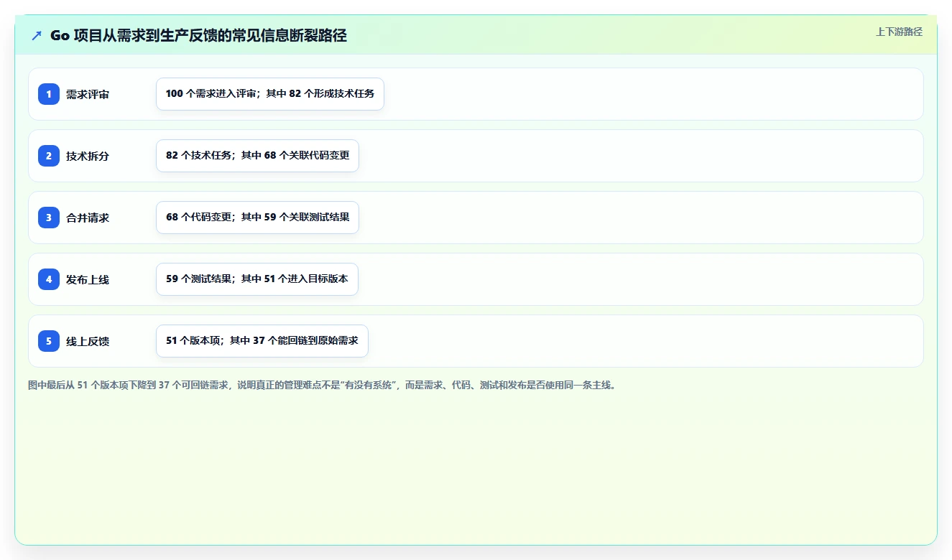Click the '82 个技术任务' detail box

[x=257, y=156]
